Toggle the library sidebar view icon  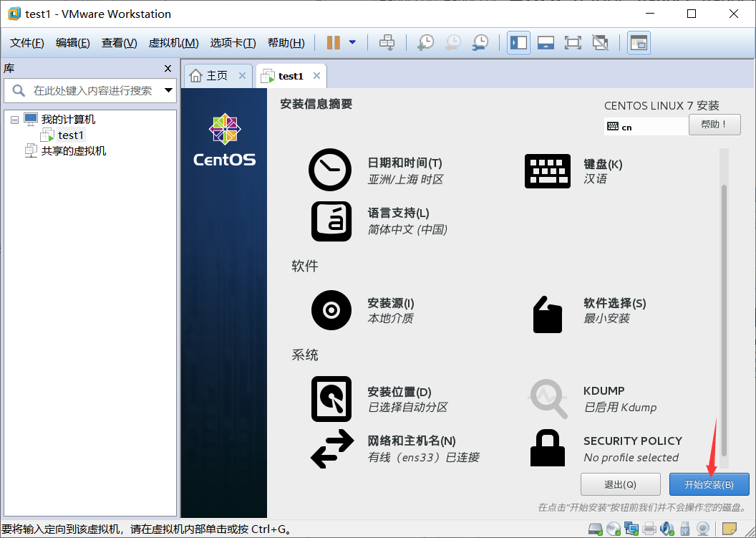(x=519, y=42)
